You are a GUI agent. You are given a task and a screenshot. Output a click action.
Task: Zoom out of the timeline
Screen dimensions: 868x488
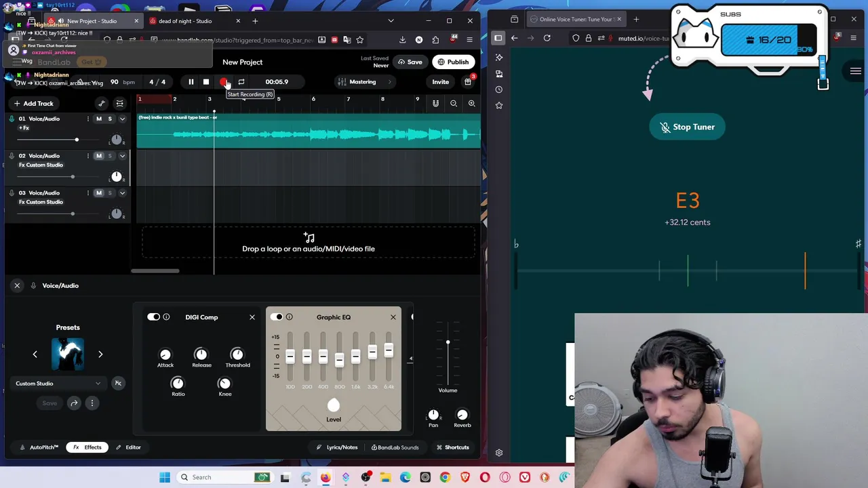tap(454, 104)
